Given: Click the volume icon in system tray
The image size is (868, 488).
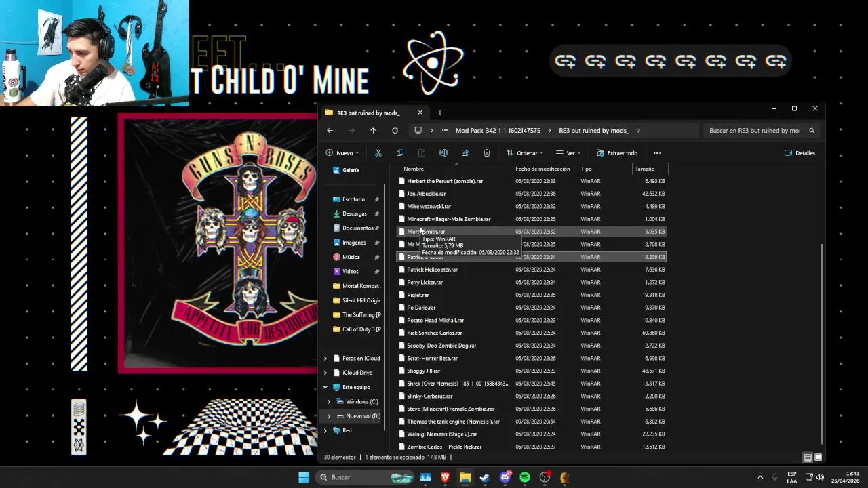Looking at the screenshot, I should point(820,477).
